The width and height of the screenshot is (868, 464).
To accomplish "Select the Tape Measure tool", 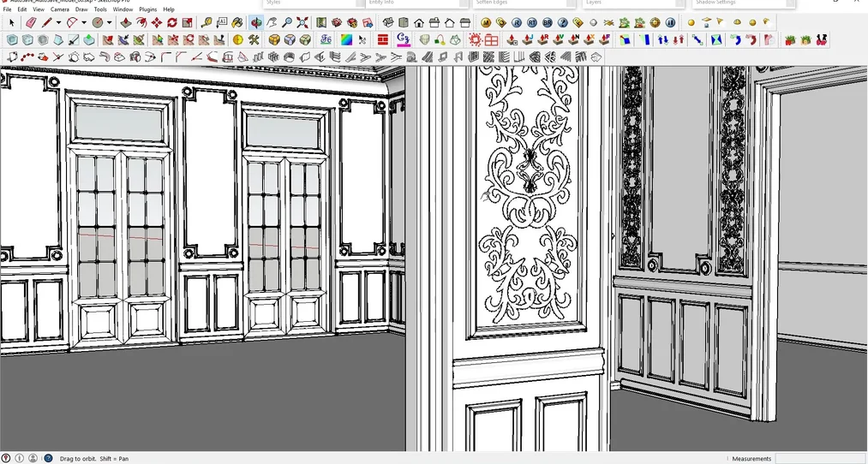I will click(207, 22).
